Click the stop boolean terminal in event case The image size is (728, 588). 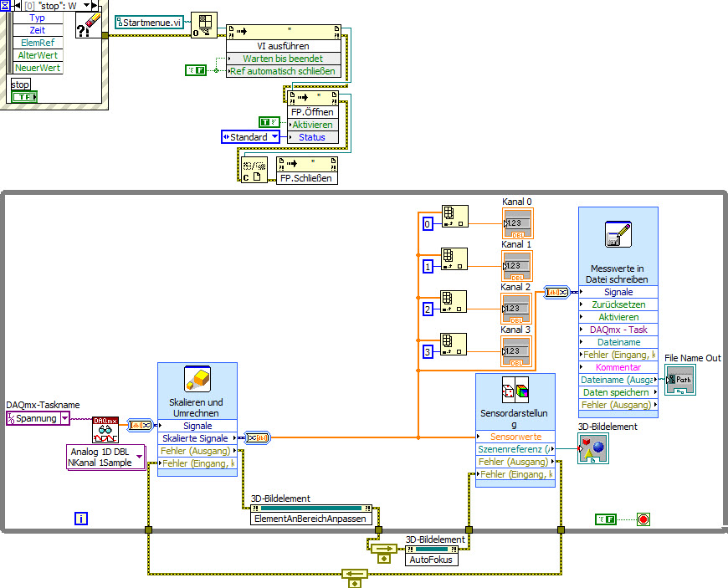[24, 96]
